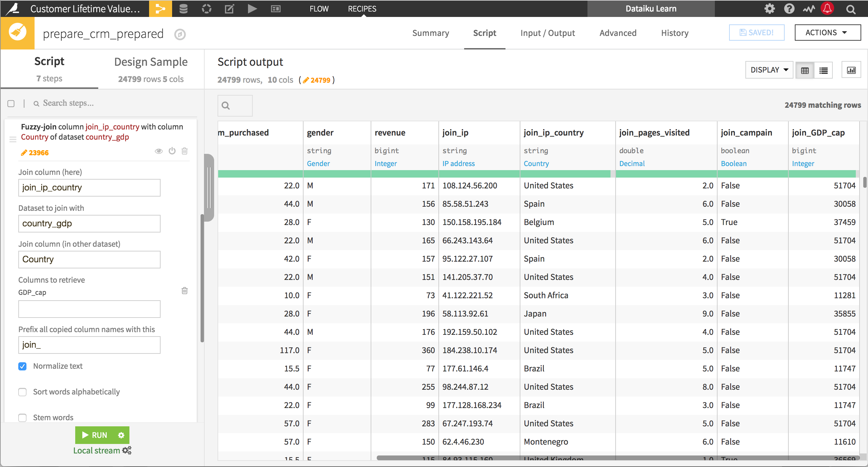Open the Help question mark icon
This screenshot has width=868, height=467.
point(789,9)
